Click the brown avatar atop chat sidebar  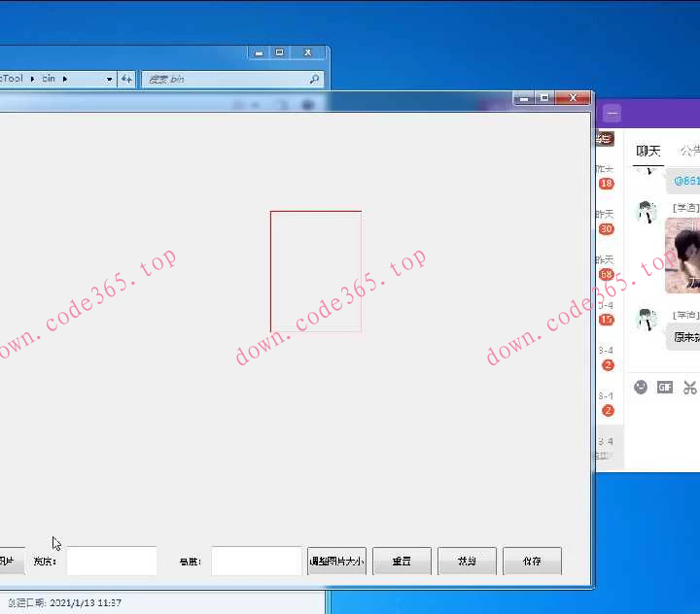coord(605,139)
